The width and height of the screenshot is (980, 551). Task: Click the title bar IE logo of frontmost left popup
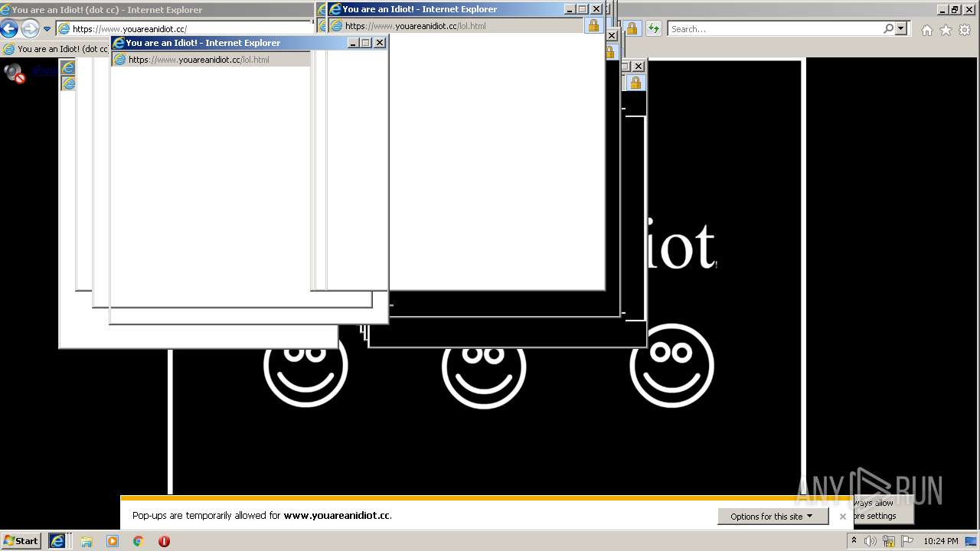(119, 43)
